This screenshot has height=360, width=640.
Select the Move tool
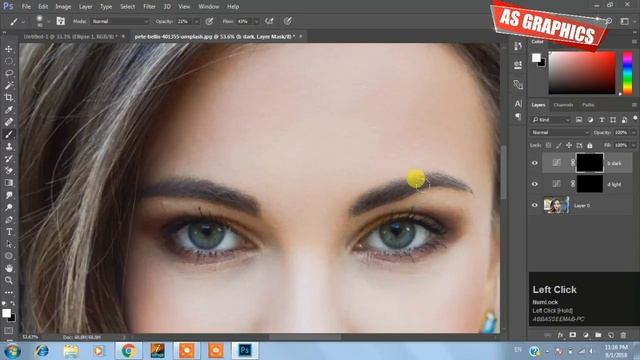click(x=9, y=49)
